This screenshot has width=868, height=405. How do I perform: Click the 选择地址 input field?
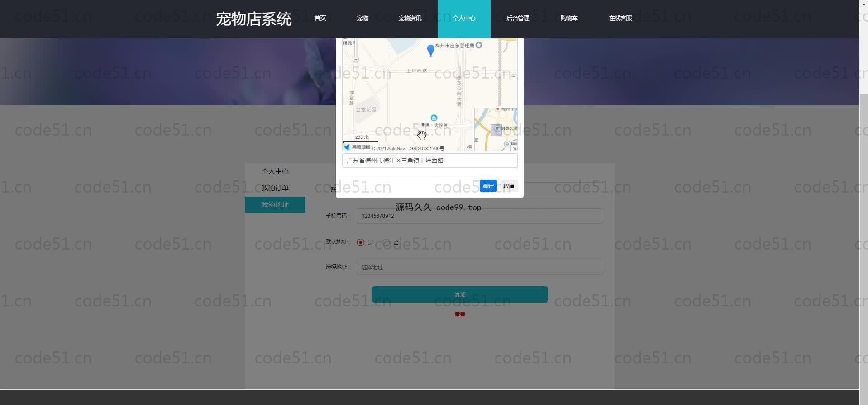[x=480, y=267]
